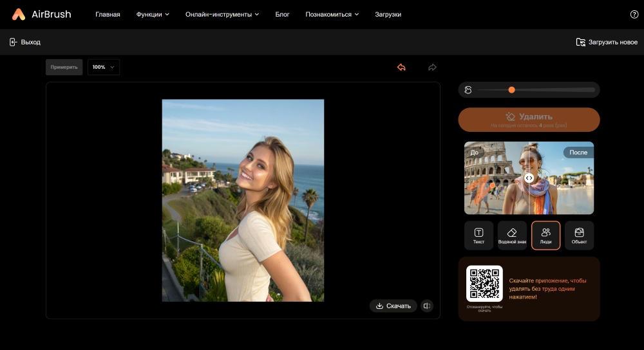Select the Объект removal tool
The image size is (644, 350).
click(x=579, y=235)
